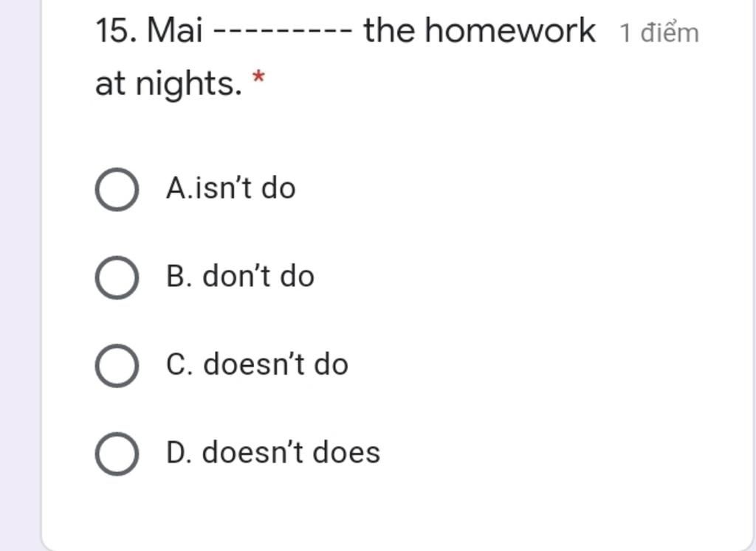Click the text at nights.
Viewport: 756px width, 551px height.
168,84
